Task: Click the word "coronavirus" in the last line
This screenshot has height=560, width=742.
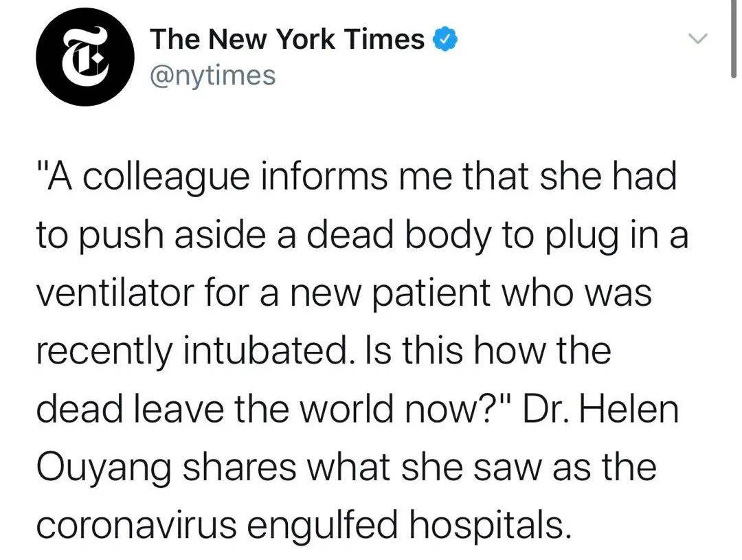Action: [137, 526]
